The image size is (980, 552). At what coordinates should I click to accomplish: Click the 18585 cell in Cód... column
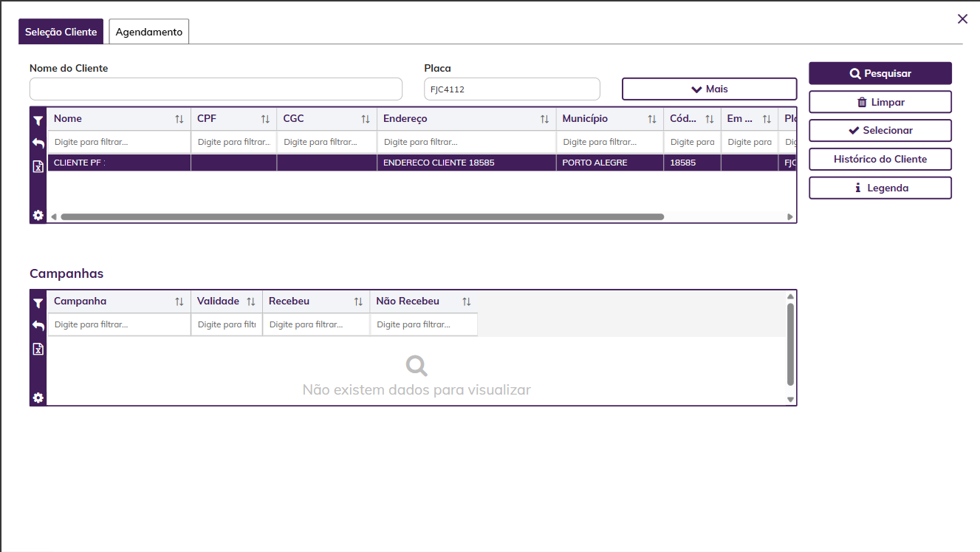point(692,163)
